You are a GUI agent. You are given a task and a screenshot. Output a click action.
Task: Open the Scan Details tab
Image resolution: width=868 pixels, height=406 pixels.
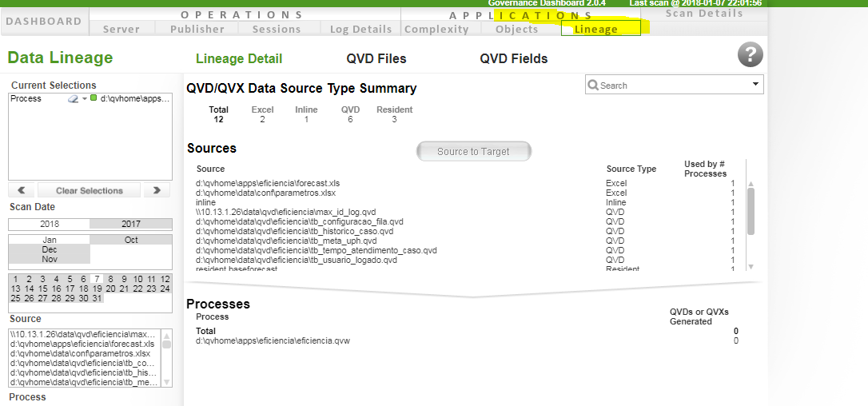(x=704, y=14)
